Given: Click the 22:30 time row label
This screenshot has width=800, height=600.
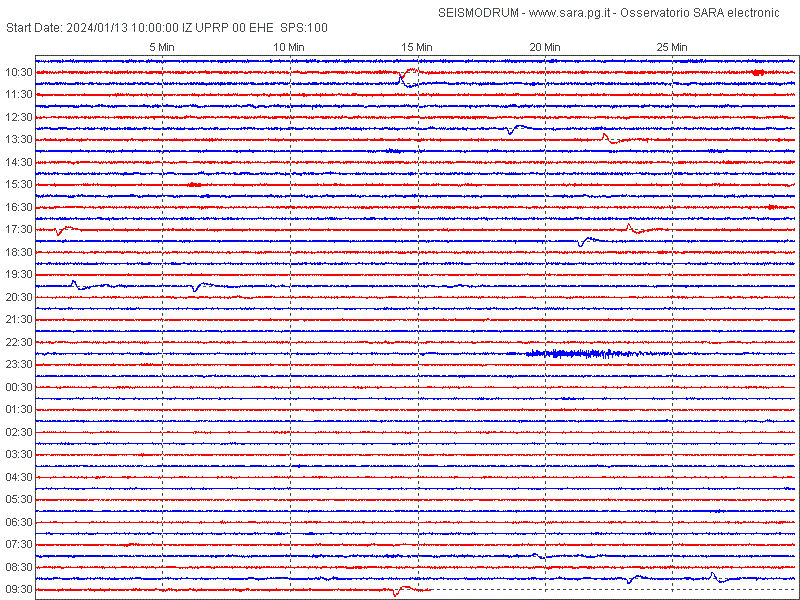Looking at the screenshot, I should coord(19,342).
